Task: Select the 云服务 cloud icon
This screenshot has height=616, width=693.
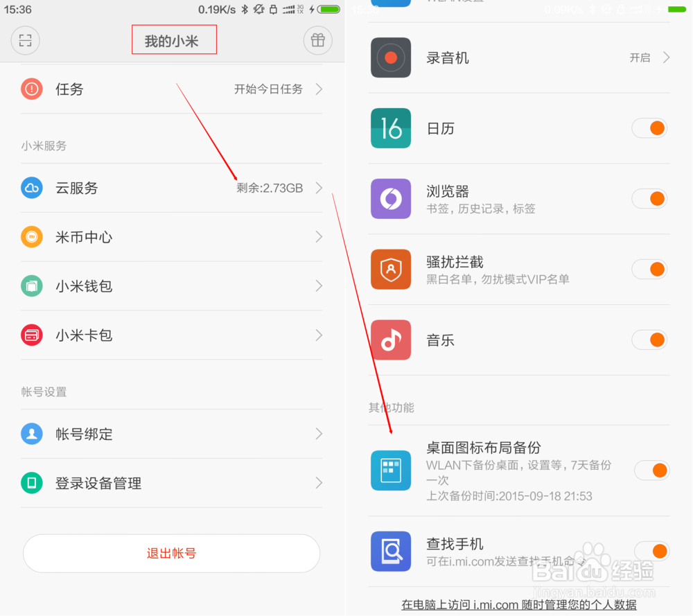Action: pyautogui.click(x=31, y=188)
